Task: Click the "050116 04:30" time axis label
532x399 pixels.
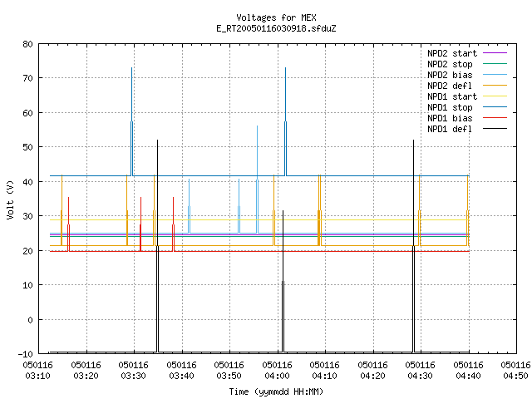Action: [421, 371]
